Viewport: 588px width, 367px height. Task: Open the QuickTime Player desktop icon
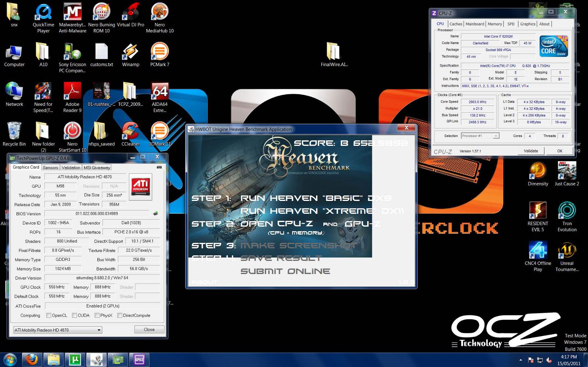(43, 18)
